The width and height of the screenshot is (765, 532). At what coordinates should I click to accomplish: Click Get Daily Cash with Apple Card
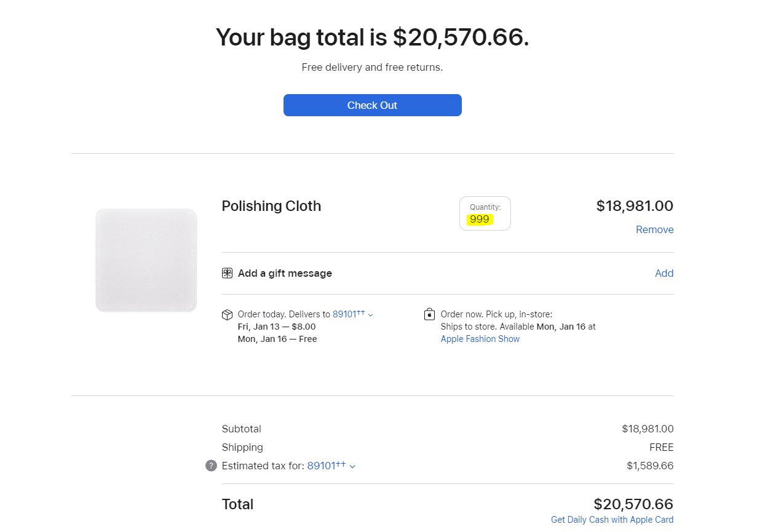(612, 520)
